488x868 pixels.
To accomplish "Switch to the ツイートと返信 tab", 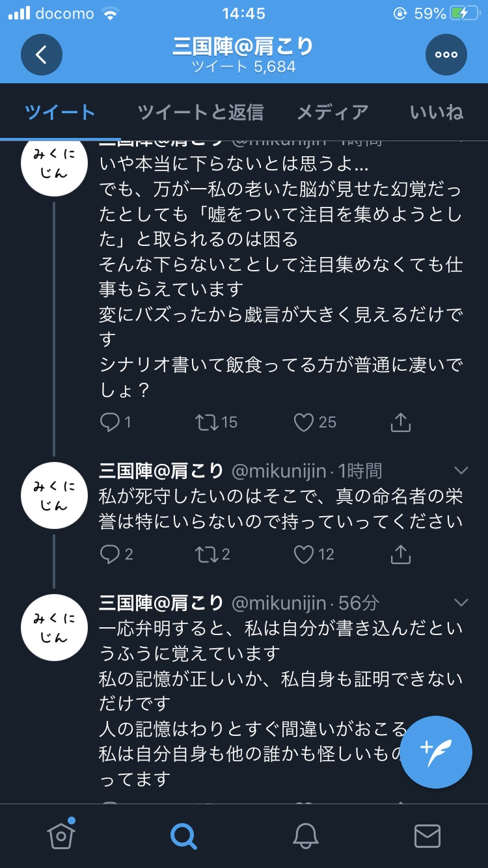I will pos(200,112).
